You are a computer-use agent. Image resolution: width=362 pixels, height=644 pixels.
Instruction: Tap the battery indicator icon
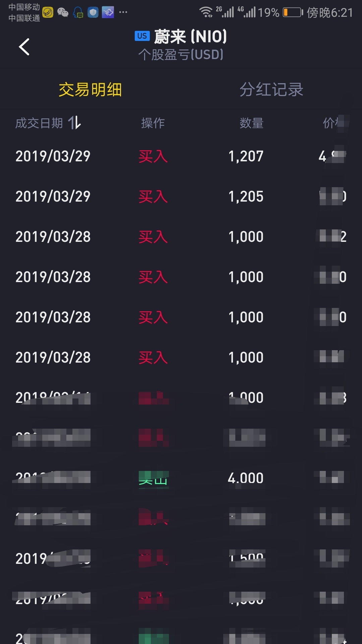point(293,12)
